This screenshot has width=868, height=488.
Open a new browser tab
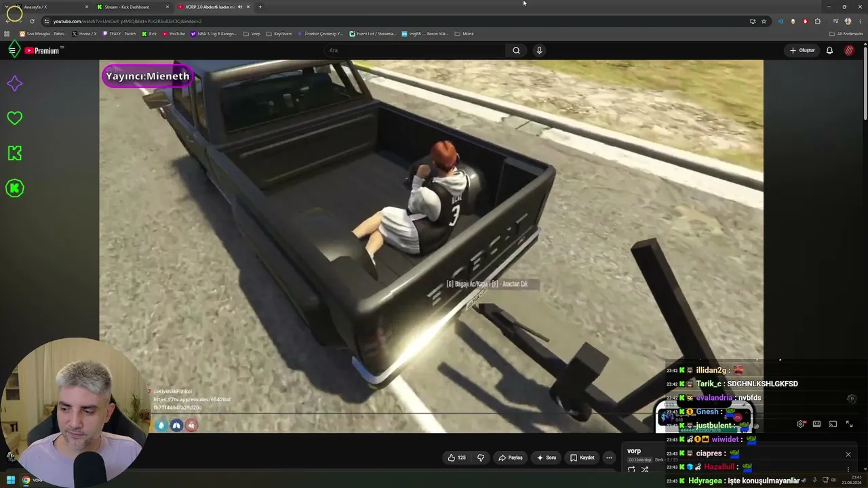pos(260,7)
